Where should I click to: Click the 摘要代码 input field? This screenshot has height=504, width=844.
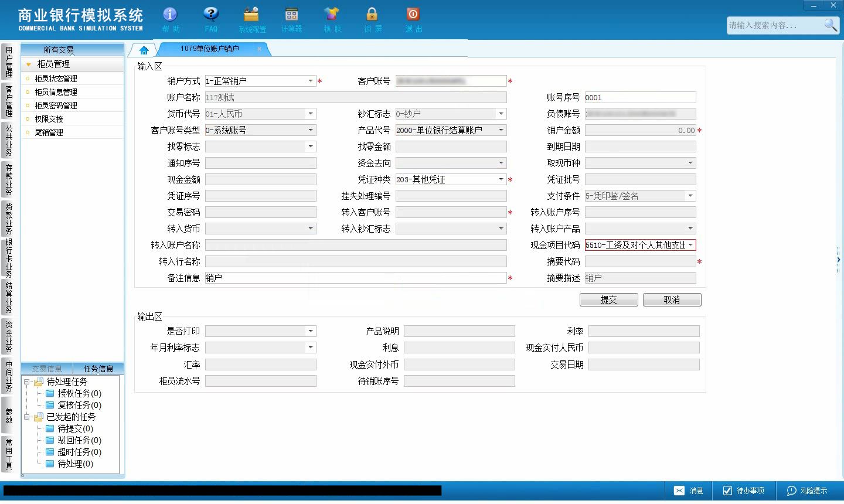click(640, 261)
